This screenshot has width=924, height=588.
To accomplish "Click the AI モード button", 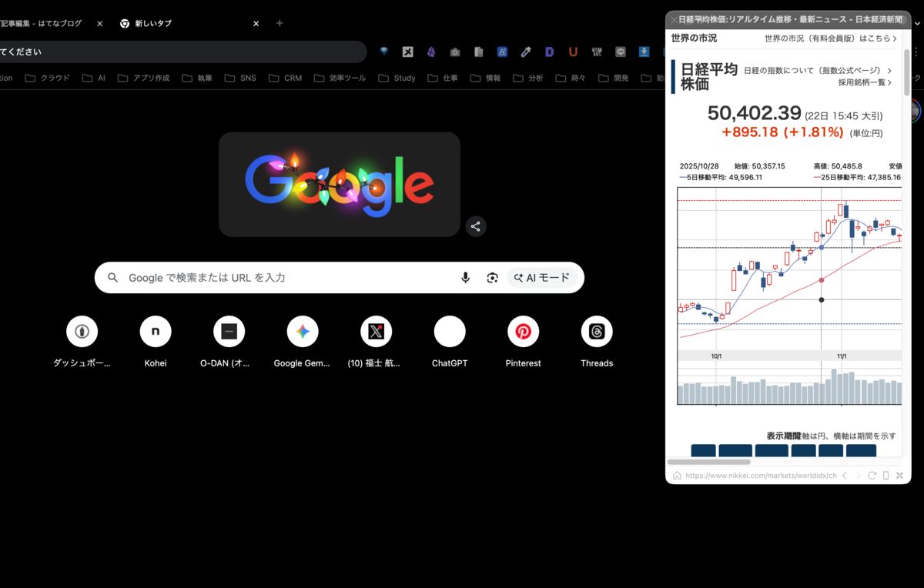I will pos(542,278).
